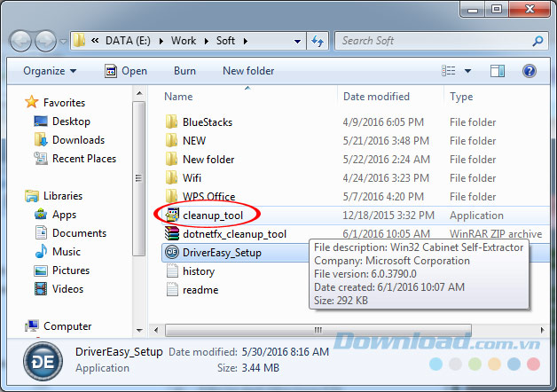557x392 pixels.
Task: Open Recent Places in Favorites
Action: click(75, 159)
